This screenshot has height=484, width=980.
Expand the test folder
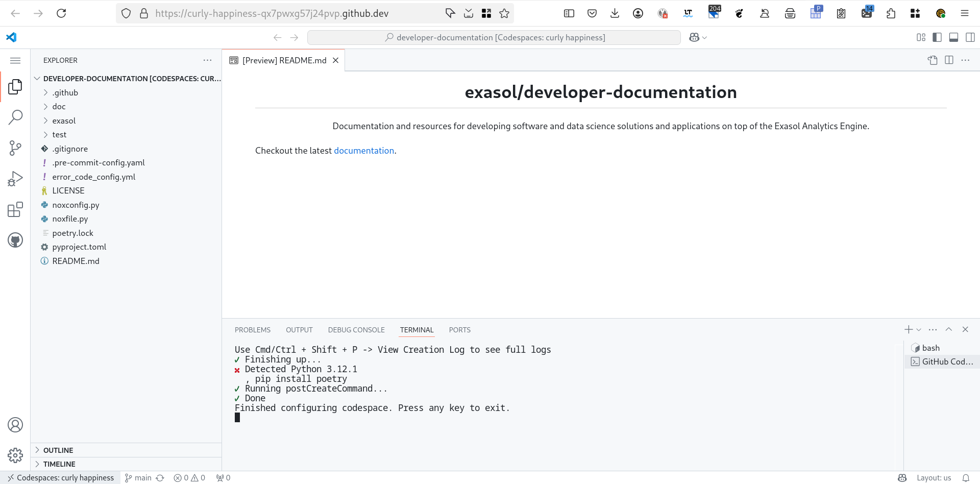coord(126,135)
